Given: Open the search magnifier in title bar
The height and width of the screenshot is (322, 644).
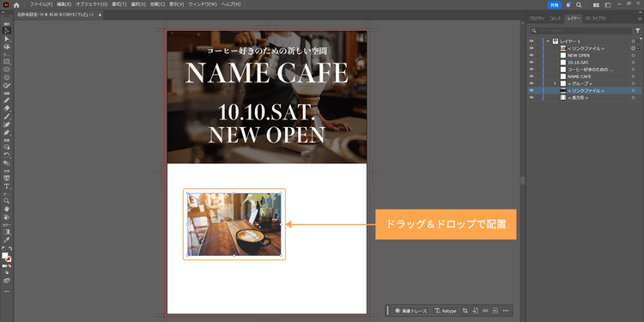Looking at the screenshot, I should [x=579, y=5].
